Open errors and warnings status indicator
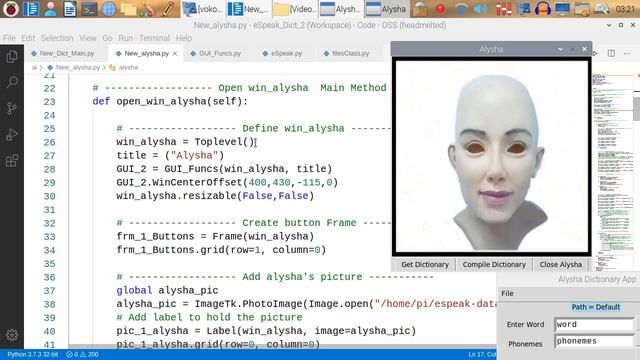The height and width of the screenshot is (360, 640). 82,354
